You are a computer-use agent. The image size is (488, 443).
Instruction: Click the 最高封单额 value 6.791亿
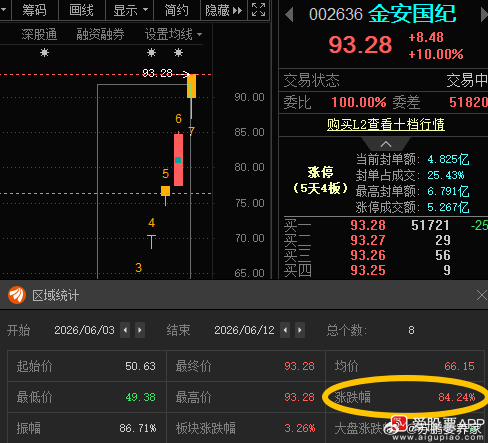click(448, 191)
